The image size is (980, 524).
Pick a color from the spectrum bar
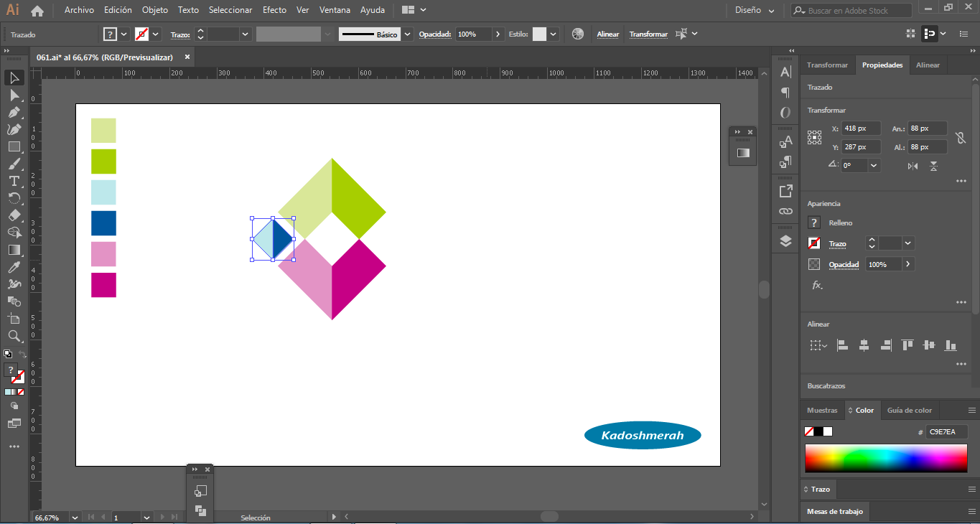[x=886, y=458]
